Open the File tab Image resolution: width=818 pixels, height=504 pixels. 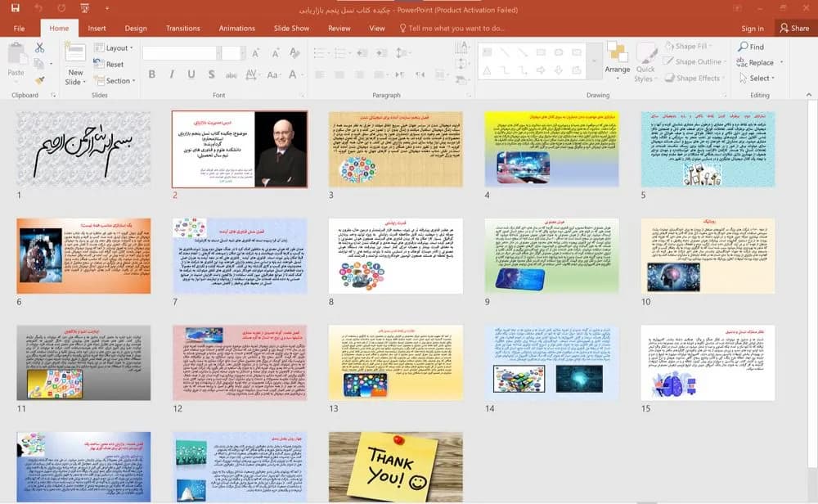point(20,28)
